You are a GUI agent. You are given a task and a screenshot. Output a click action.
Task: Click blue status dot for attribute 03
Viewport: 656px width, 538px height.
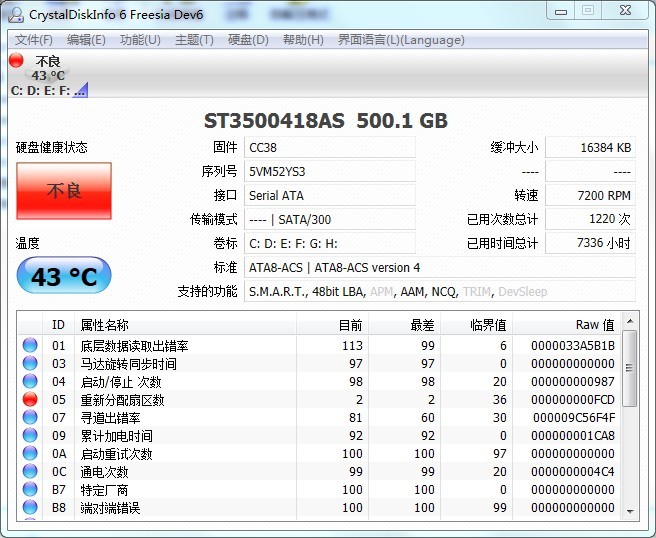click(30, 363)
